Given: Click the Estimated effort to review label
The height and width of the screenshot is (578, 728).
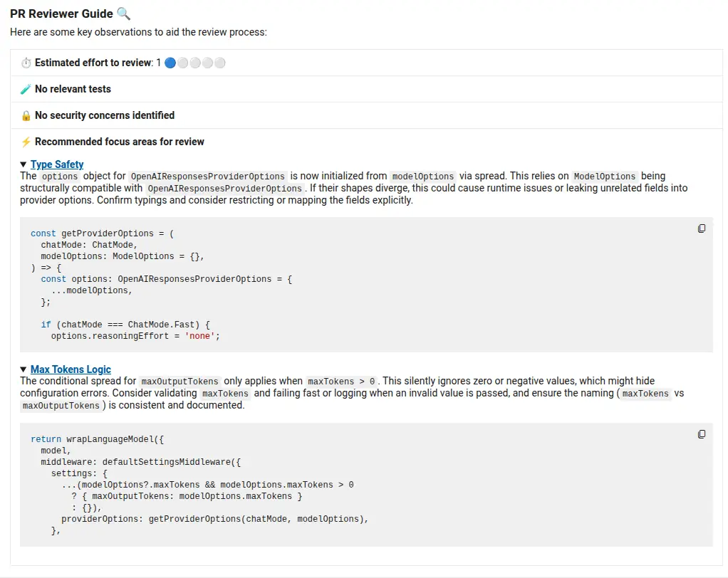Looking at the screenshot, I should [x=93, y=63].
